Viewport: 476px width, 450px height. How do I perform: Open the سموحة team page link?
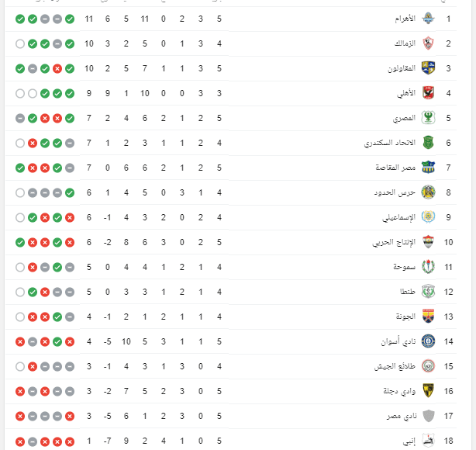pyautogui.click(x=404, y=267)
